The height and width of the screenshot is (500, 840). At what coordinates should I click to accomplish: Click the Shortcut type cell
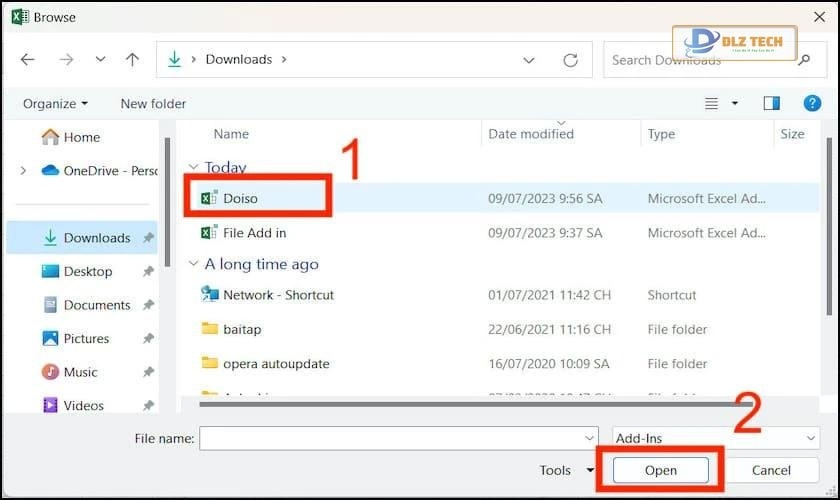671,295
